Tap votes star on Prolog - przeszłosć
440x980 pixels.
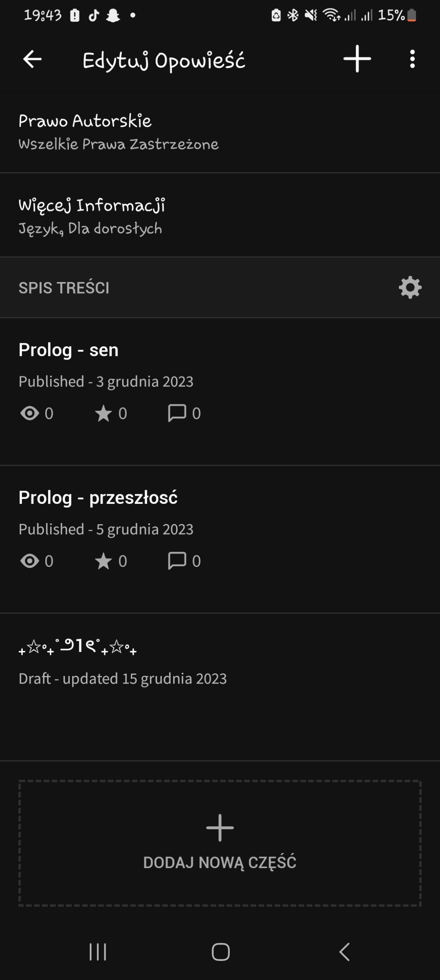pos(103,561)
